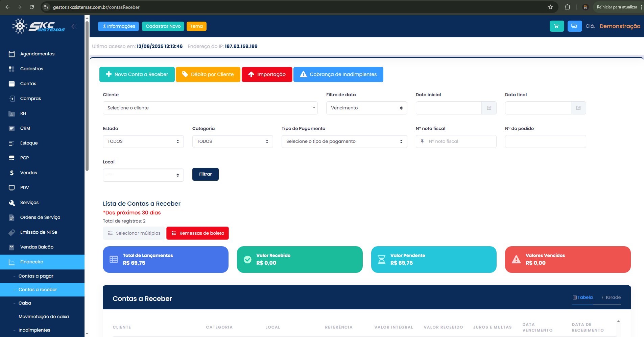Image resolution: width=644 pixels, height=337 pixels.
Task: Open the Filtro de data dropdown
Action: (x=366, y=108)
